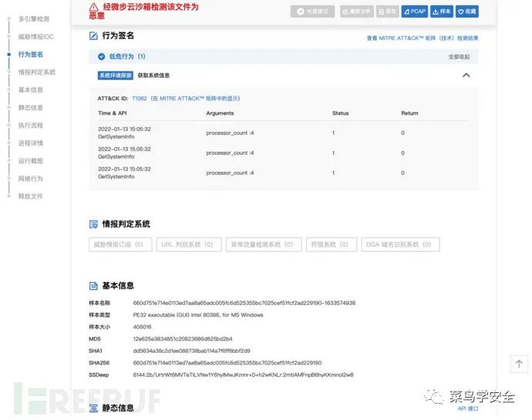532x420 pixels.
Task: Select 行为签名 in the sidebar
Action: point(31,54)
